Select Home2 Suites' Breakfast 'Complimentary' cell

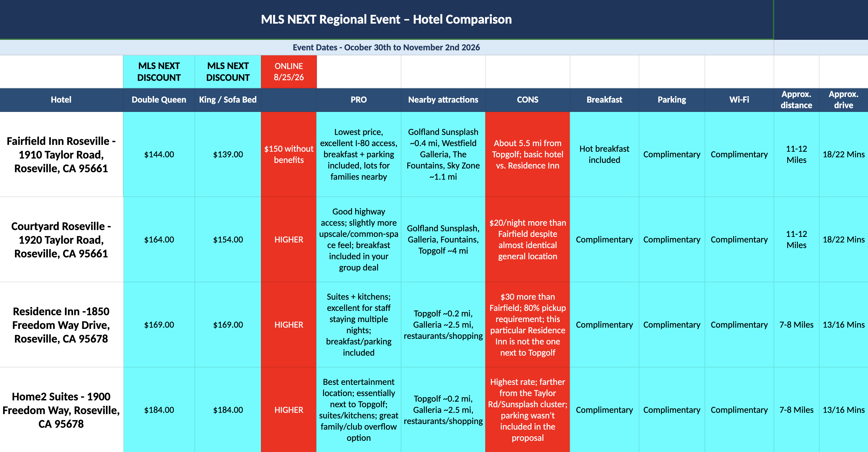(x=605, y=410)
